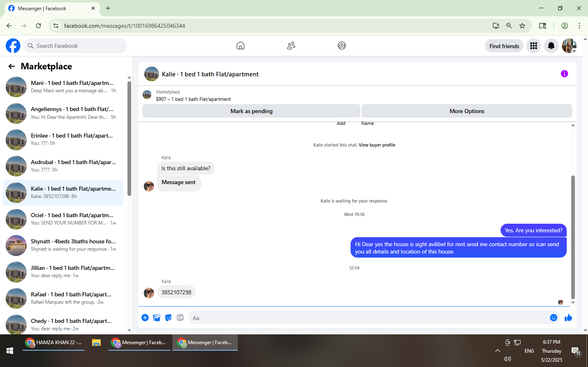Viewport: 588px width, 367px height.
Task: Open Angeliennys's conversation
Action: click(63, 113)
